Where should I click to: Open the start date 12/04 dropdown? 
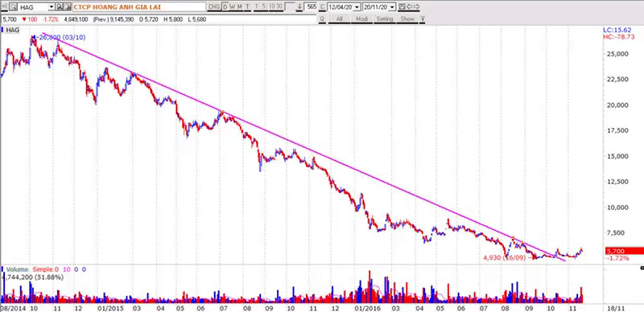[357, 7]
